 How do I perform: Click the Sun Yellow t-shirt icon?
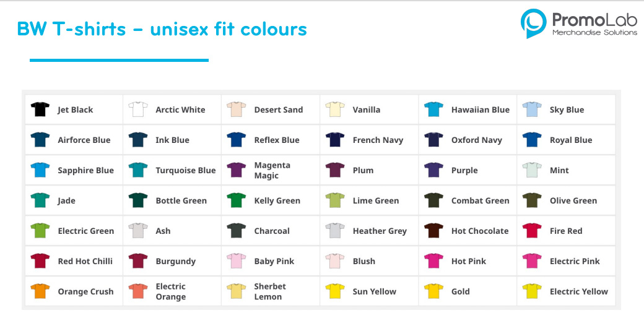335,291
